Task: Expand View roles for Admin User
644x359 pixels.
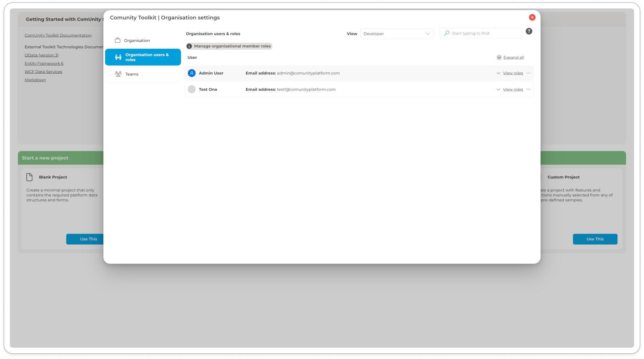Action: (513, 73)
